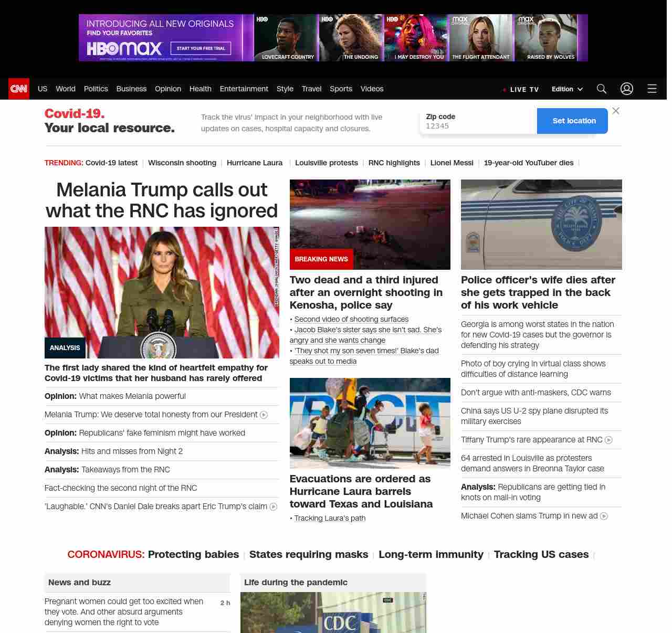Click play icon after Melania Trump honesty headline
Image resolution: width=672 pixels, height=633 pixels.
coord(264,415)
